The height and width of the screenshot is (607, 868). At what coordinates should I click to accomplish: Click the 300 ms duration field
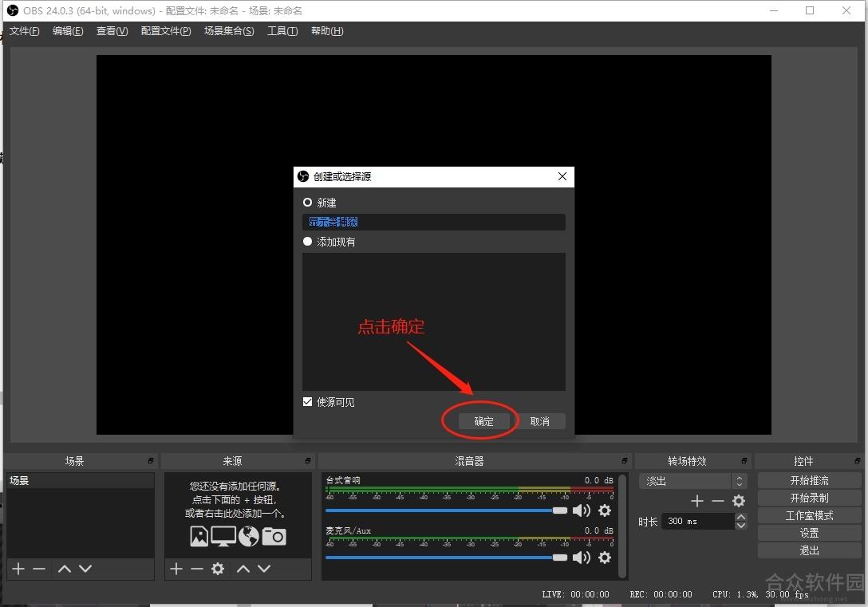[x=698, y=521]
